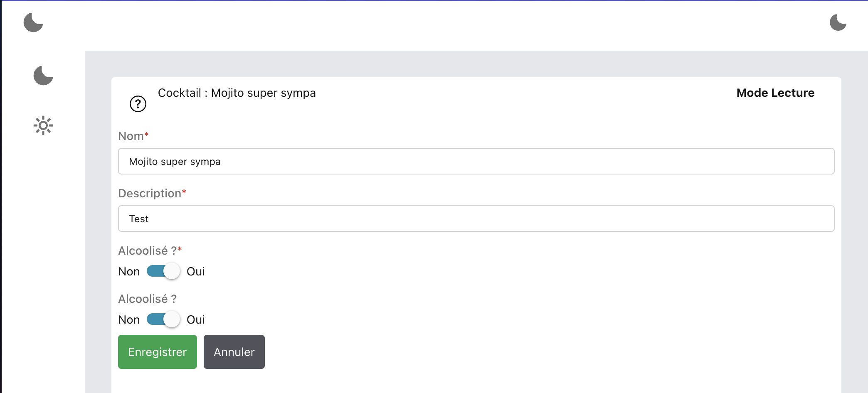The height and width of the screenshot is (393, 868).
Task: Cancel editing with the Annuler button
Action: point(234,351)
